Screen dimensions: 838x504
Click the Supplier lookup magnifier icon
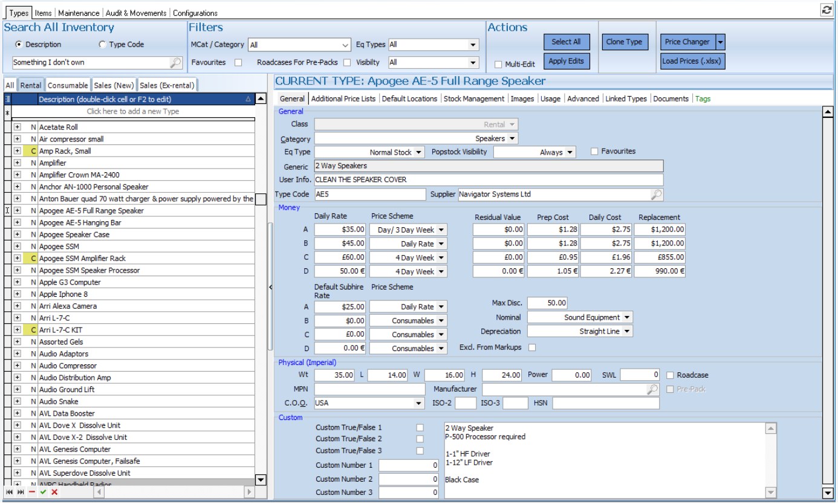coord(656,194)
